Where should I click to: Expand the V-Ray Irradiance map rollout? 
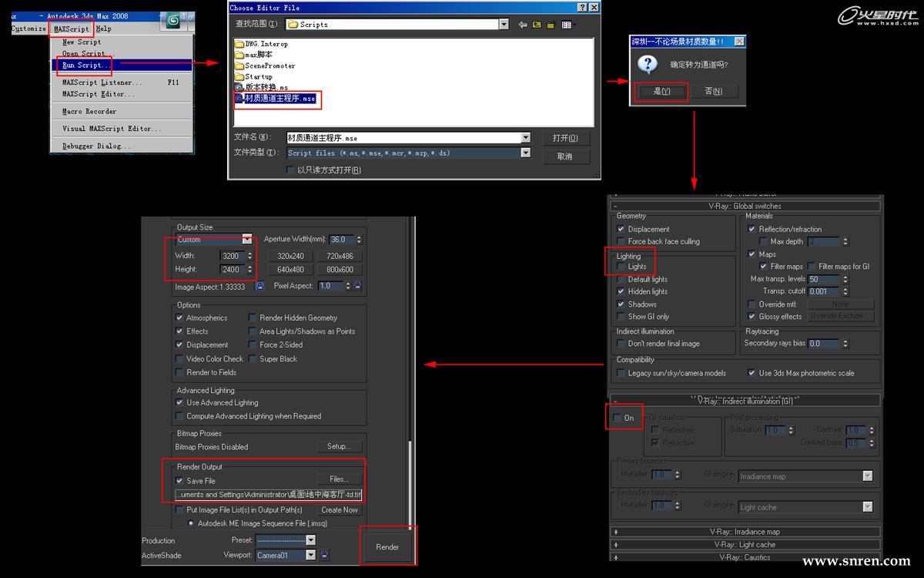745,532
